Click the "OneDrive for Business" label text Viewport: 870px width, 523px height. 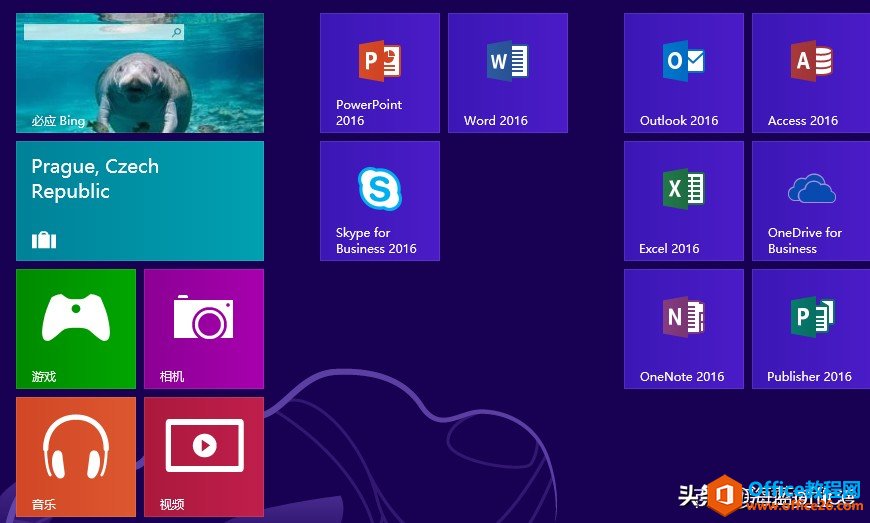pyautogui.click(x=805, y=240)
